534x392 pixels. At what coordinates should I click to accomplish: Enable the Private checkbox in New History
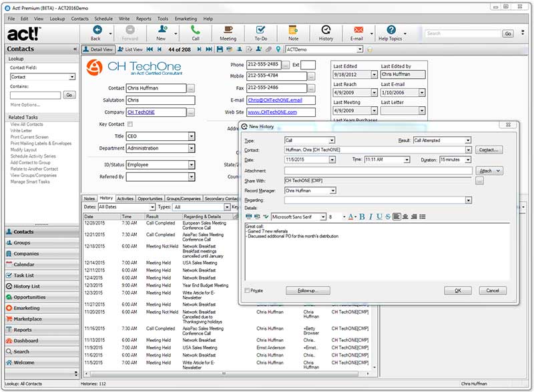247,290
